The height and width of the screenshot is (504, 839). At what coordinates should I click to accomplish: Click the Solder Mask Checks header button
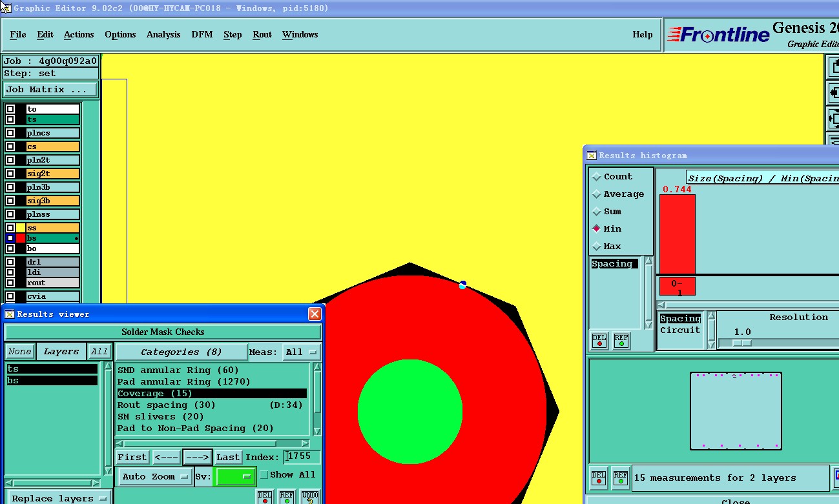coord(163,332)
